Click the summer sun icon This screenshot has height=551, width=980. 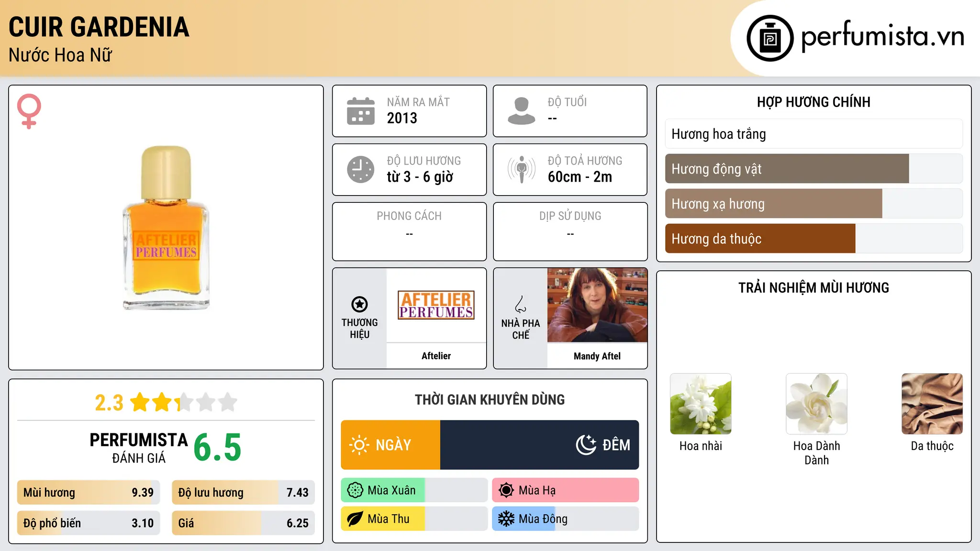506,490
